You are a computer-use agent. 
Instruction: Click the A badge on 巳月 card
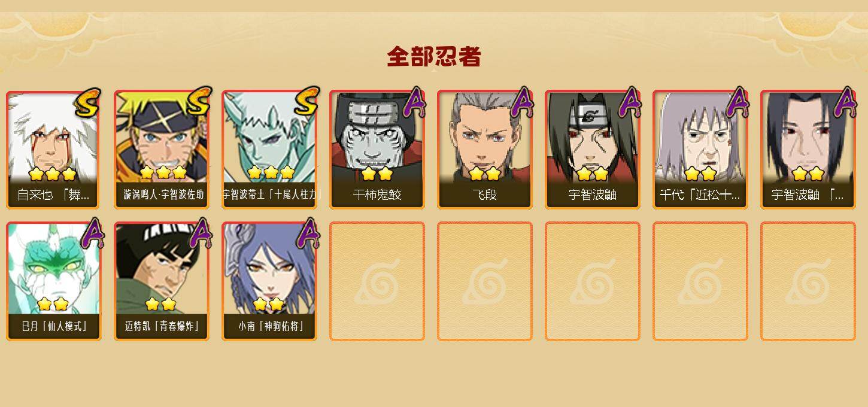92,233
